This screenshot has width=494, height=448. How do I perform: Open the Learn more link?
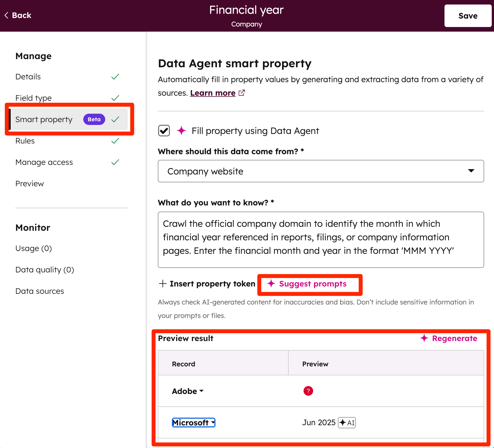(x=213, y=93)
